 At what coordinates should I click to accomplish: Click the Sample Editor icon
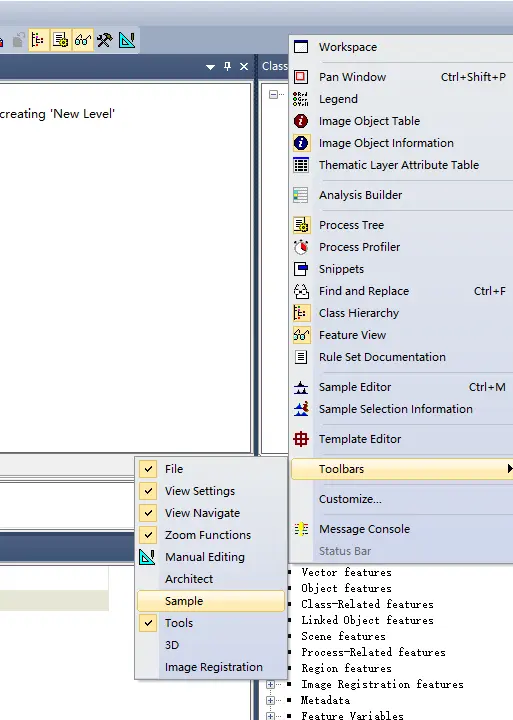[301, 387]
